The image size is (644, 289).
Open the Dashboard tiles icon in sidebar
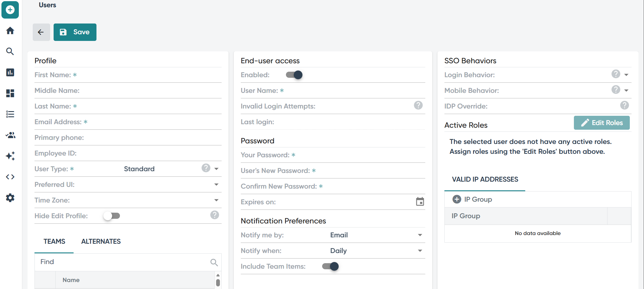click(x=10, y=93)
